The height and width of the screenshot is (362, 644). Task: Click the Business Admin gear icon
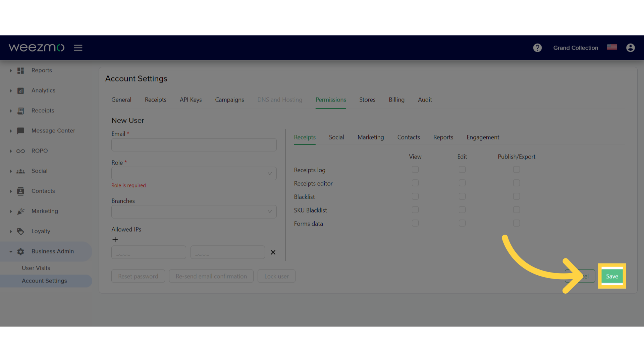[x=21, y=251]
